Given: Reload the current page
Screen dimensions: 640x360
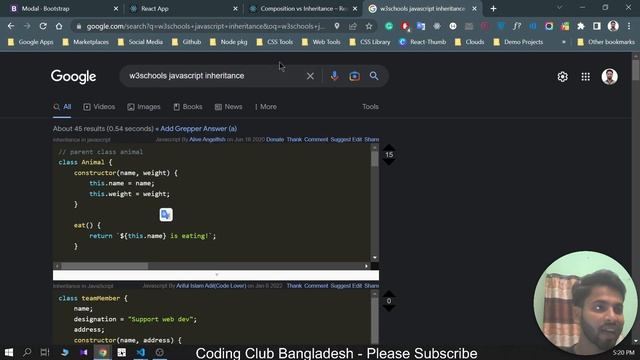Looking at the screenshot, I should coord(43,26).
